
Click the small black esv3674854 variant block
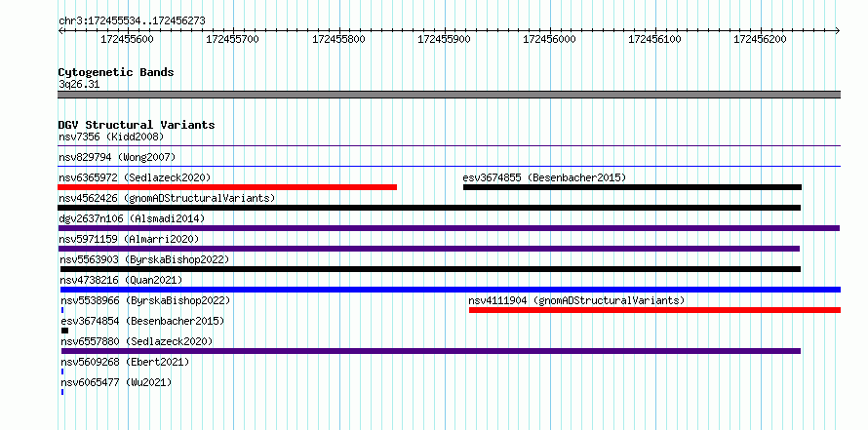[x=64, y=331]
